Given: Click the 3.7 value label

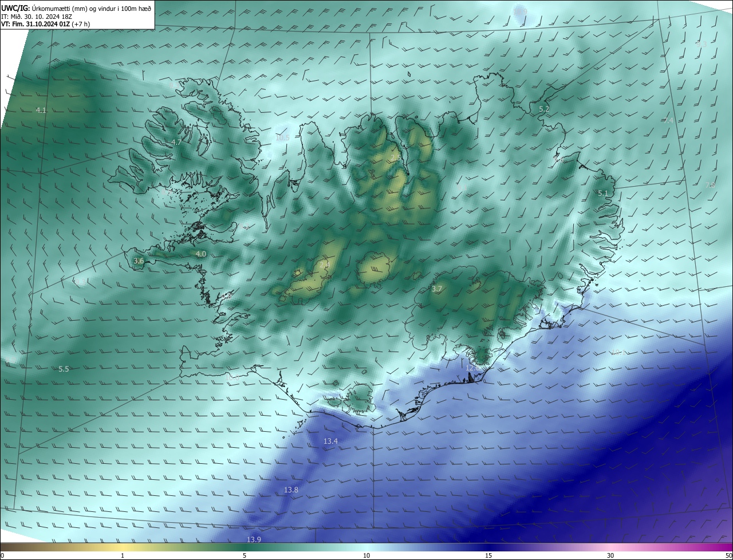Looking at the screenshot, I should tap(437, 289).
